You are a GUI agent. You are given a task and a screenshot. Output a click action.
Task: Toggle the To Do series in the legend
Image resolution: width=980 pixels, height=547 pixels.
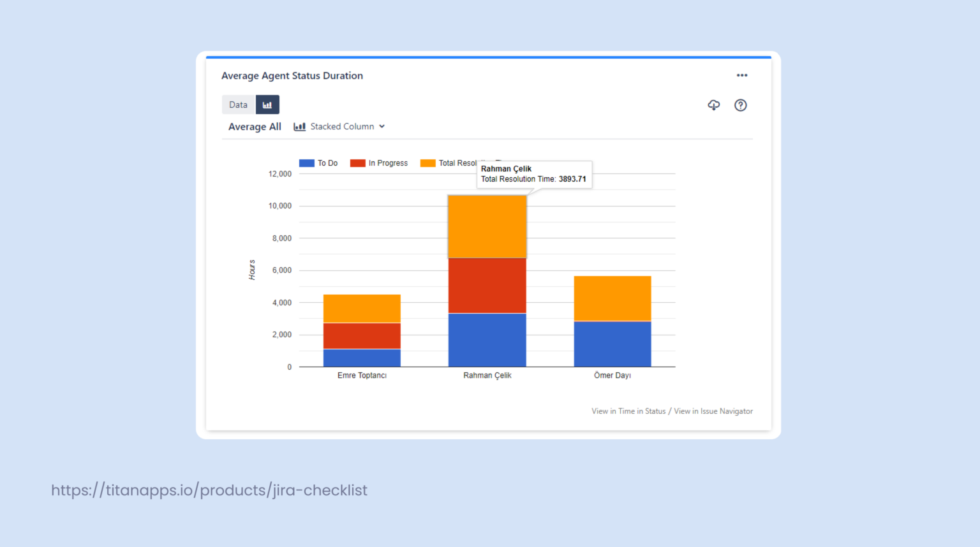318,163
